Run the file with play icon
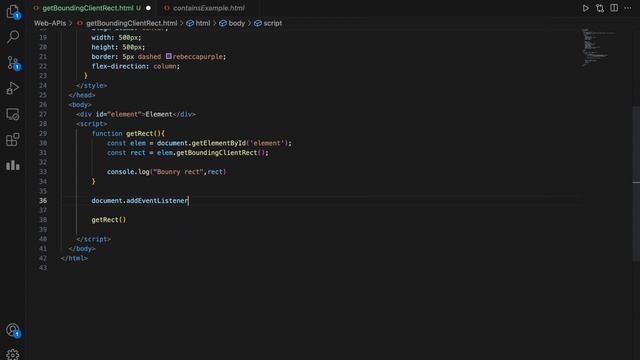Viewport: 640px width, 360px height. pyautogui.click(x=586, y=8)
